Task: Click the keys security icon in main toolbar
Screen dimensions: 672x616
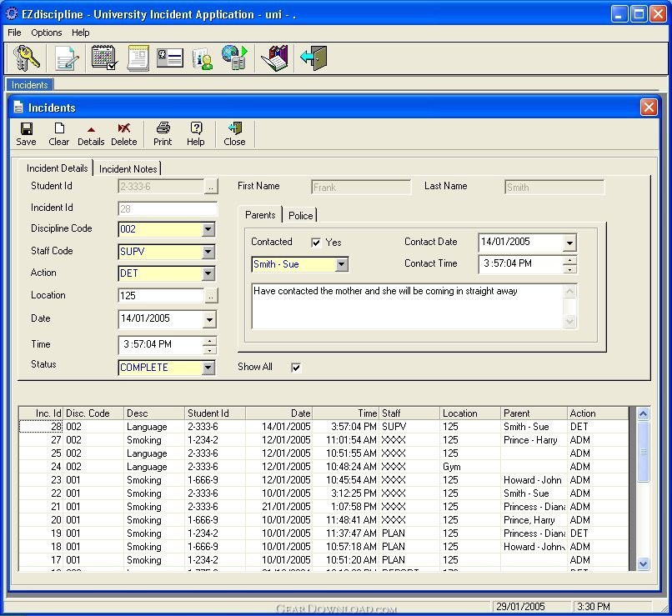Action: (26, 58)
